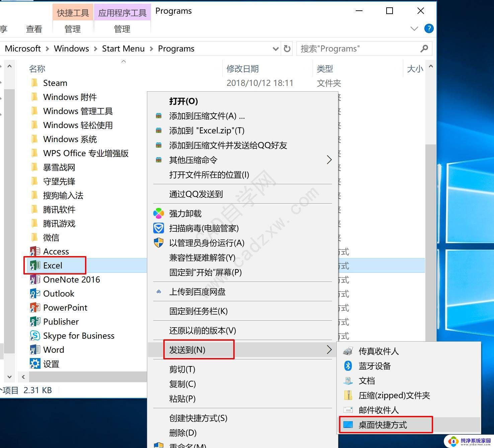Image resolution: width=494 pixels, height=448 pixels.
Task: Choose 剪切(T) in context menu
Action: coord(182,369)
